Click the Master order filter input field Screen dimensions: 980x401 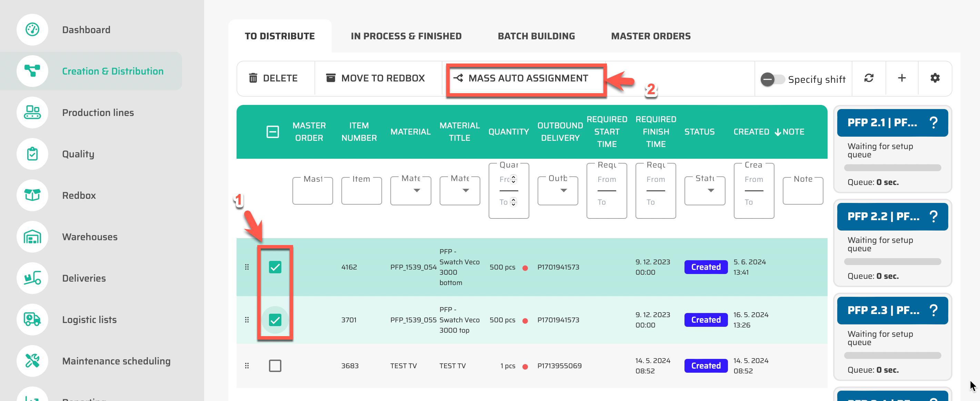pos(312,192)
